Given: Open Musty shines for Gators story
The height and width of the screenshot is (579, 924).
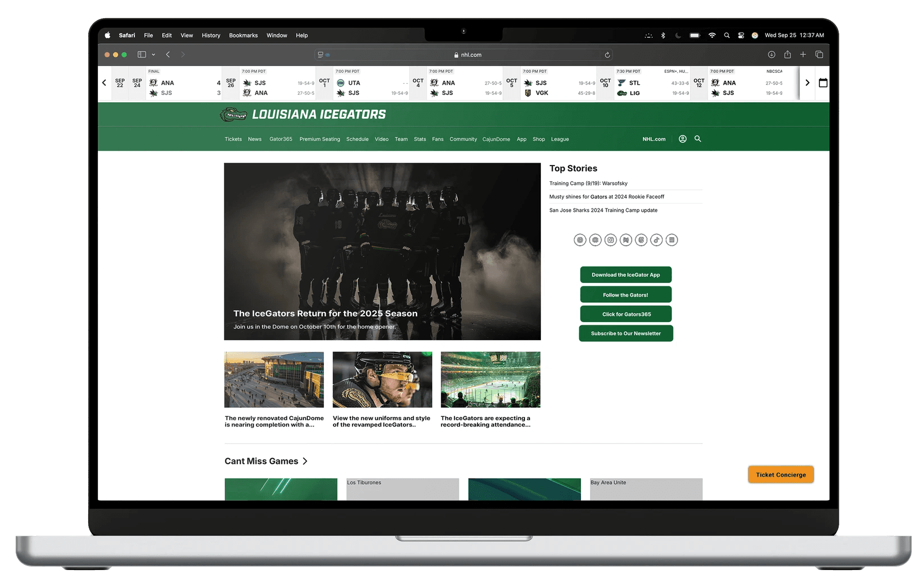Looking at the screenshot, I should coord(606,197).
